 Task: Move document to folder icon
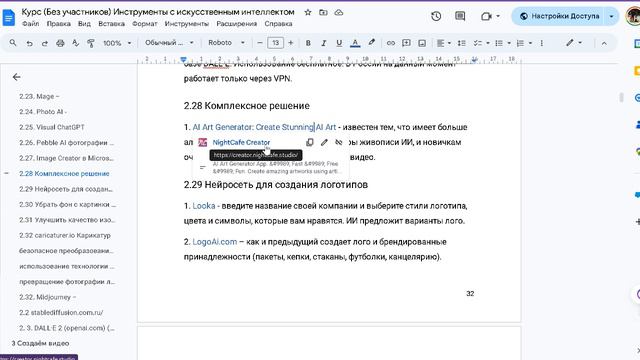(x=323, y=13)
